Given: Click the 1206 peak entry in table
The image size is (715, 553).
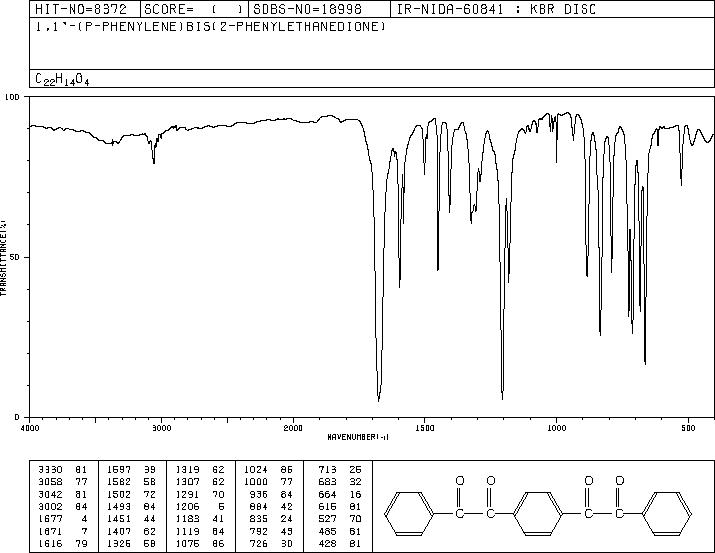Looking at the screenshot, I should pyautogui.click(x=200, y=506).
